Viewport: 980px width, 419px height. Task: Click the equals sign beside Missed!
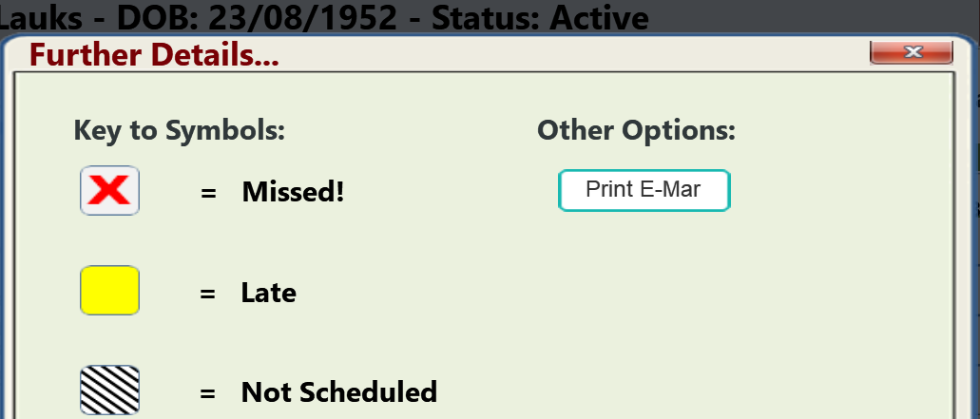pos(208,193)
